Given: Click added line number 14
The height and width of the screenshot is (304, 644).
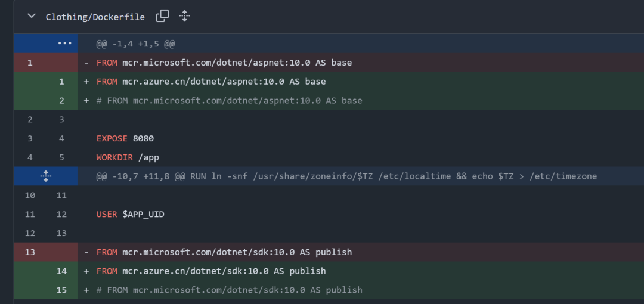Looking at the screenshot, I should [x=61, y=271].
